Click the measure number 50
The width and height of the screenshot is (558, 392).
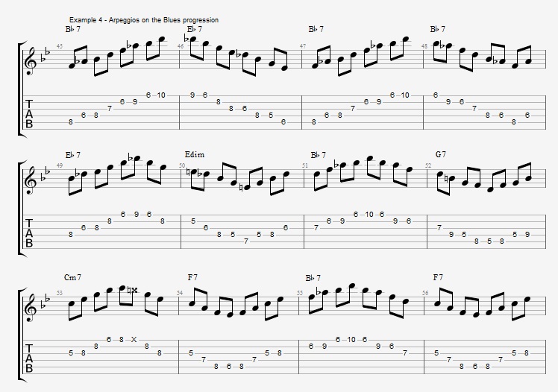click(x=182, y=165)
